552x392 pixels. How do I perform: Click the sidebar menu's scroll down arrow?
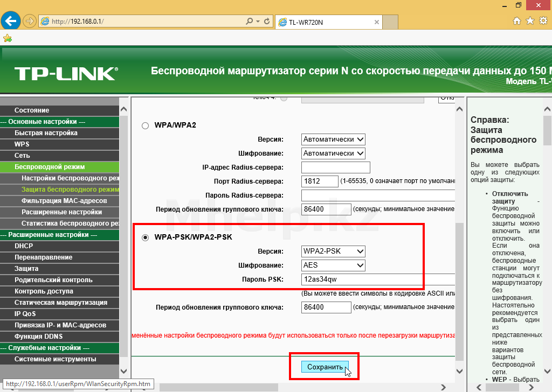tap(123, 371)
